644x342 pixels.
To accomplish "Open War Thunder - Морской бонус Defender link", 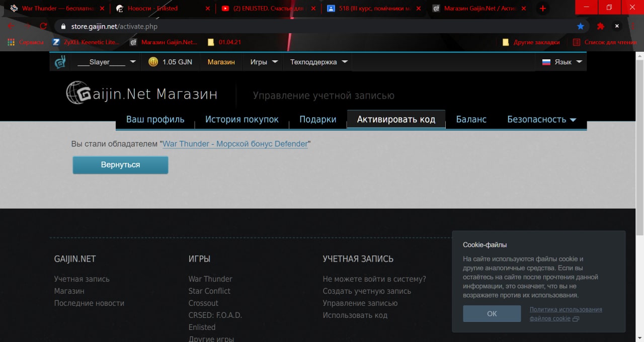I will pyautogui.click(x=235, y=144).
